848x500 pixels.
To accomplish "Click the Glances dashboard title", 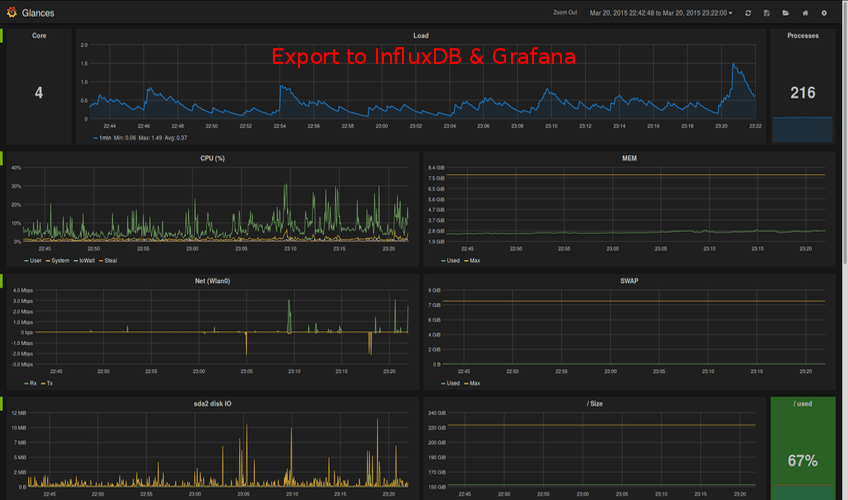I will 38,13.
